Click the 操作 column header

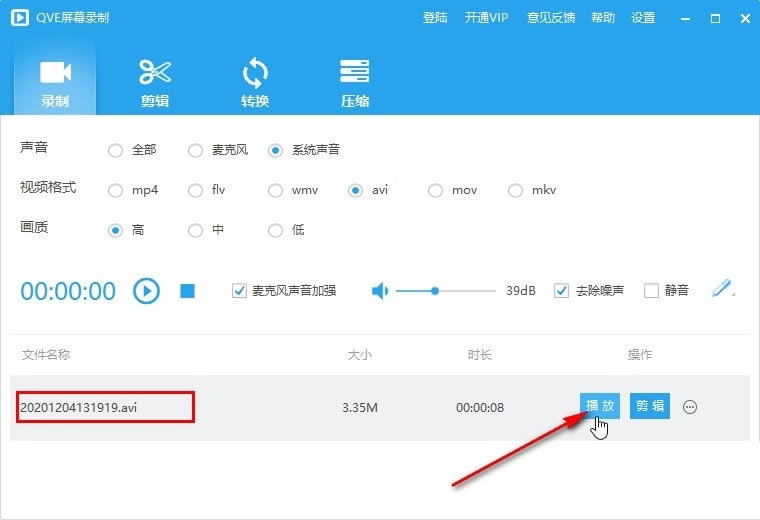pyautogui.click(x=639, y=355)
